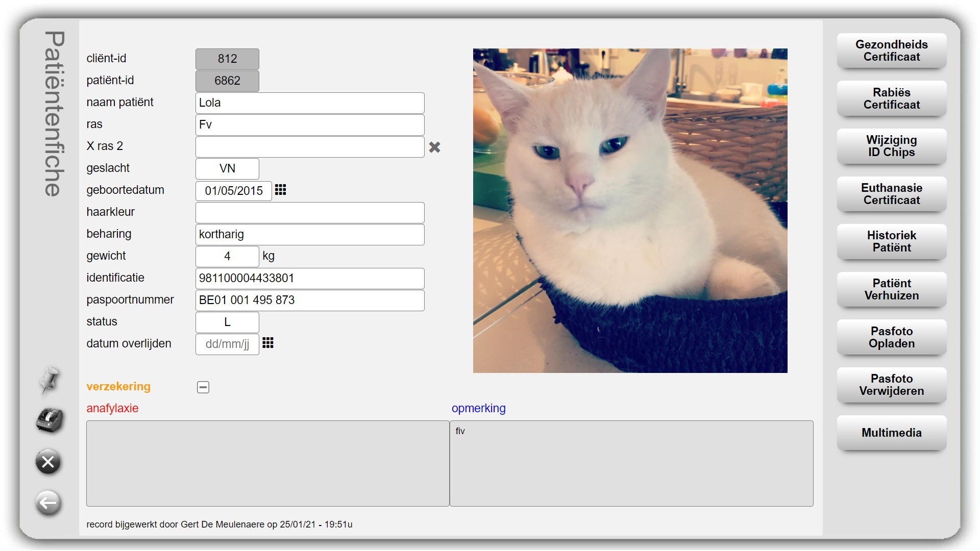Click Patiënt Verhuizen button
This screenshot has width=980, height=551.
point(892,289)
